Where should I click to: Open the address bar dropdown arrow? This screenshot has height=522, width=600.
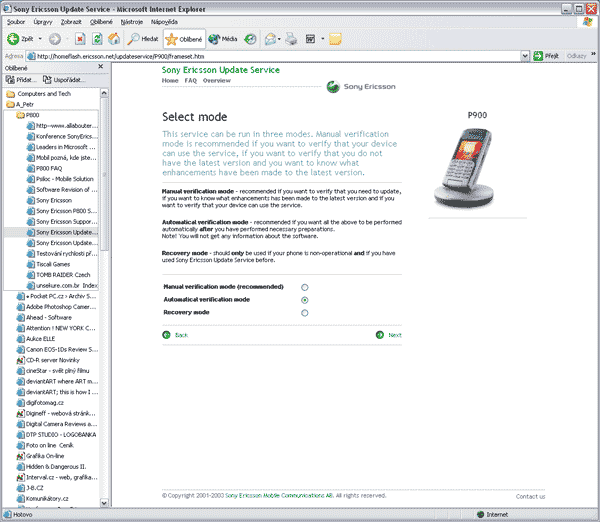[x=525, y=56]
